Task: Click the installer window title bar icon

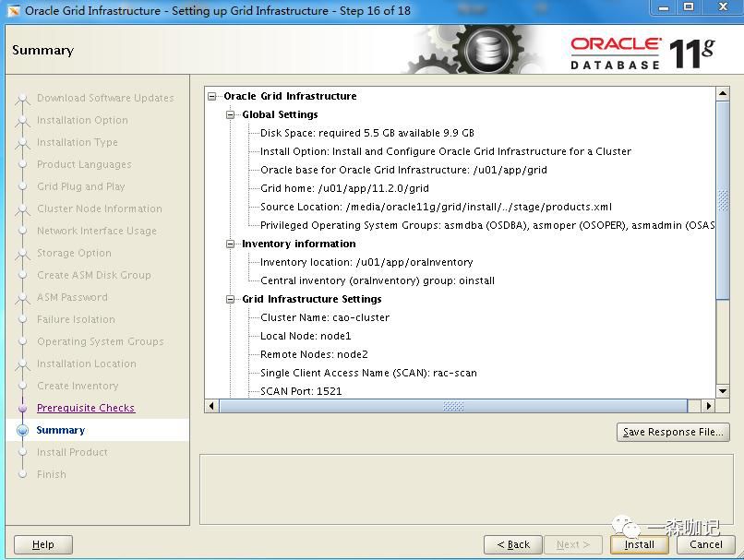Action: point(13,10)
